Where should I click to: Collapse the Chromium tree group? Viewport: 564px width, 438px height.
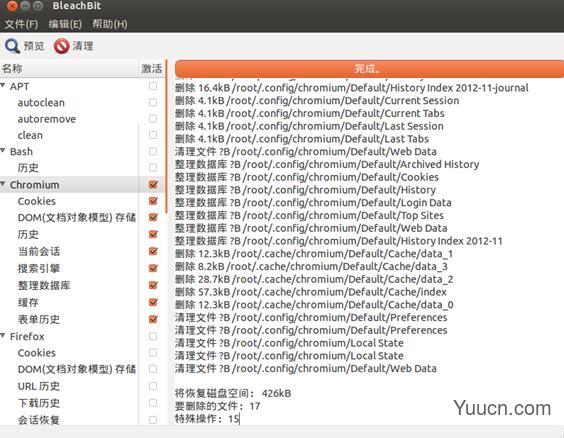(x=3, y=184)
